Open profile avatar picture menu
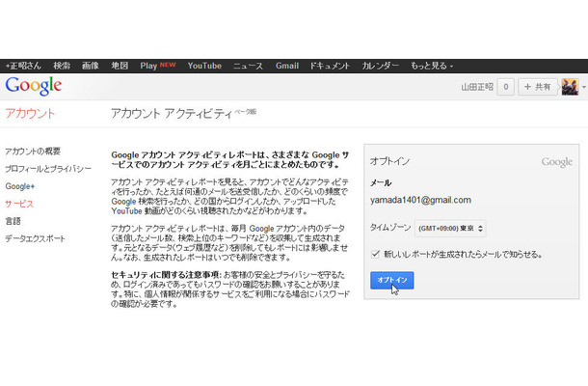The width and height of the screenshot is (588, 386). [570, 87]
